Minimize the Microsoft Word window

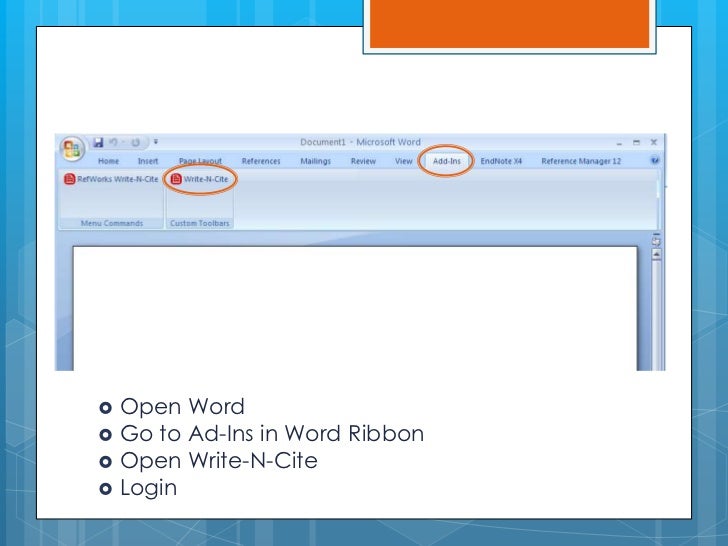coord(619,143)
